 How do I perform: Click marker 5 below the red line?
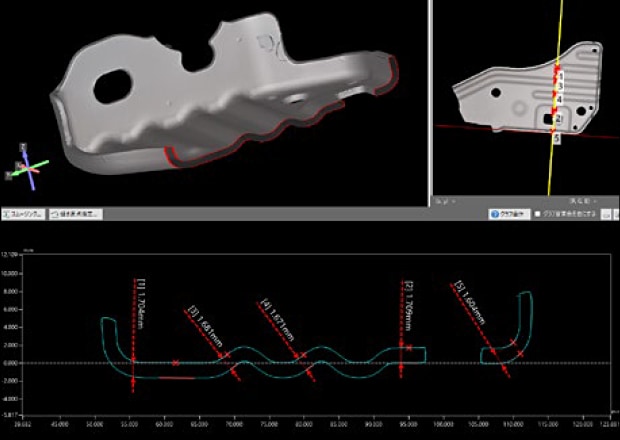557,138
